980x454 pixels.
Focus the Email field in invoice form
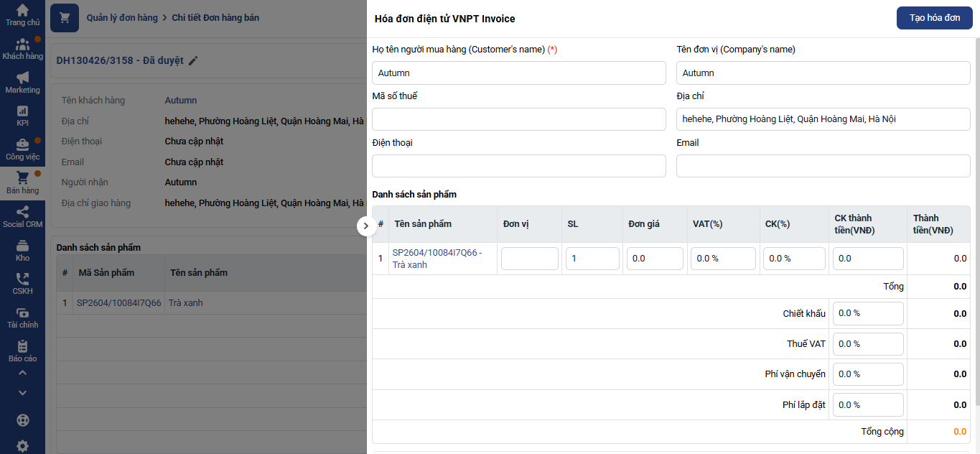click(823, 166)
